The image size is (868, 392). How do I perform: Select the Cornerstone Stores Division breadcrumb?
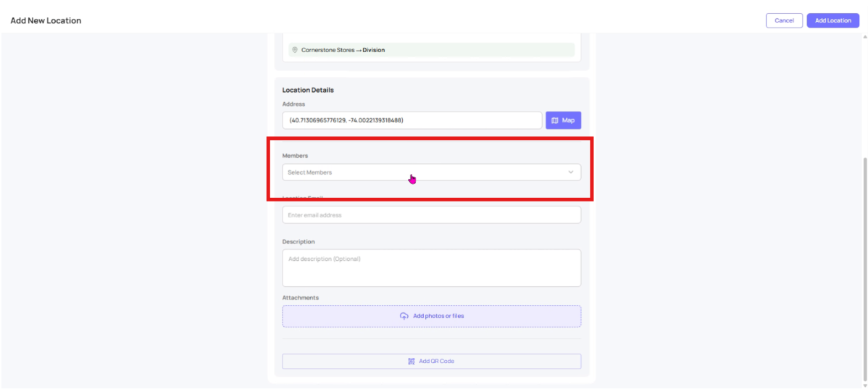click(343, 50)
